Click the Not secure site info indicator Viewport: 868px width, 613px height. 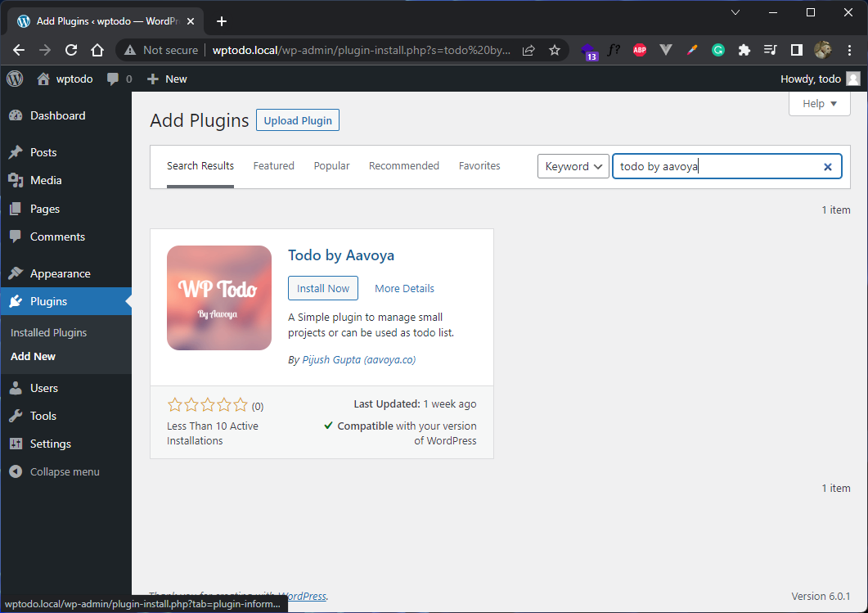coord(161,50)
